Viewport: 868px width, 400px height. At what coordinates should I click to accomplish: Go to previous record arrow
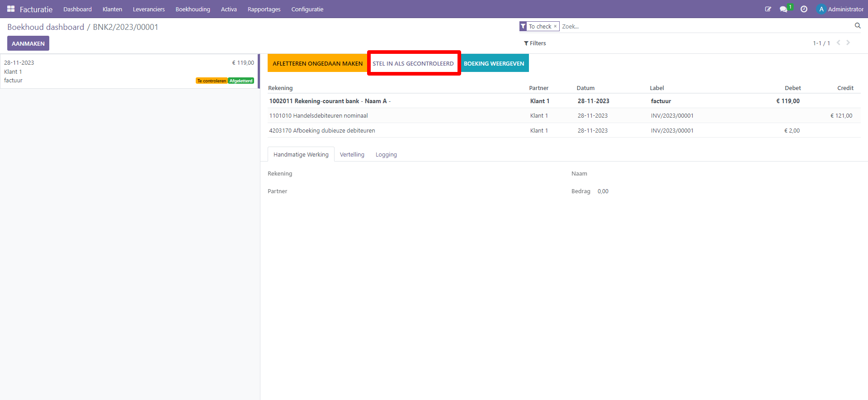839,43
